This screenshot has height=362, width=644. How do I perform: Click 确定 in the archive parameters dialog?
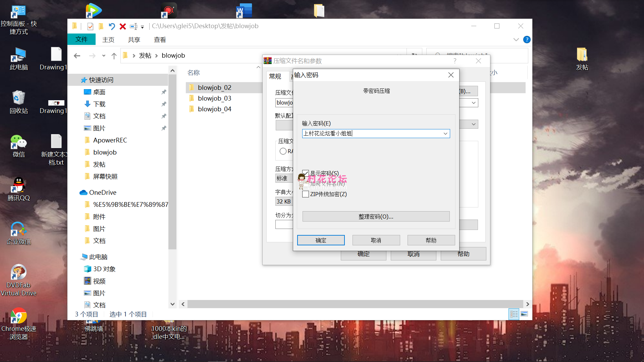point(364,254)
